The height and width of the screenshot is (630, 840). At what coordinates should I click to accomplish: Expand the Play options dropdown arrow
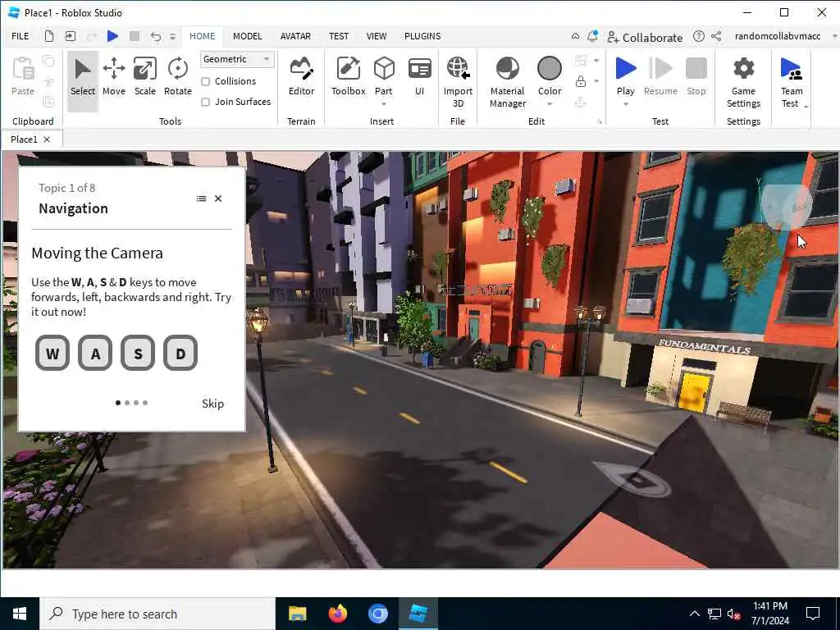626,103
